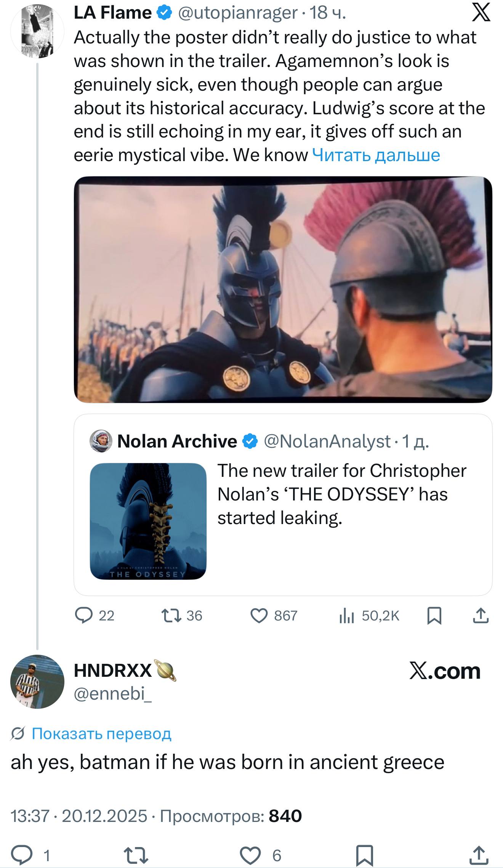Open The Odyssey poster thumbnail
The width and height of the screenshot is (503, 868).
(x=148, y=521)
